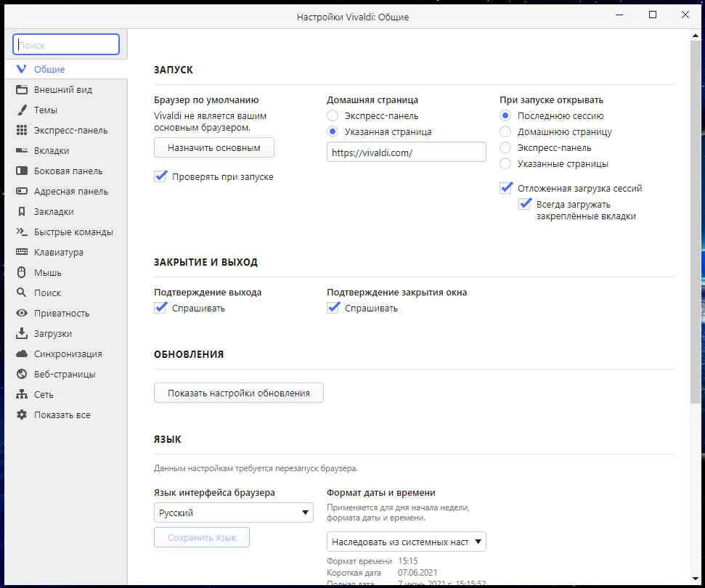The image size is (705, 588).
Task: Click 'Показать настройки обновления' button
Action: 238,393
